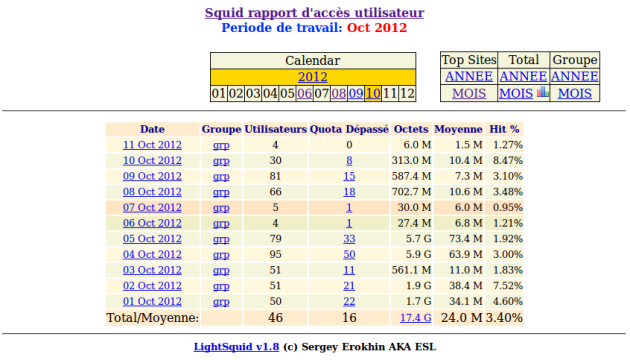
Task: Open Total ANNEE report
Action: pyautogui.click(x=523, y=76)
